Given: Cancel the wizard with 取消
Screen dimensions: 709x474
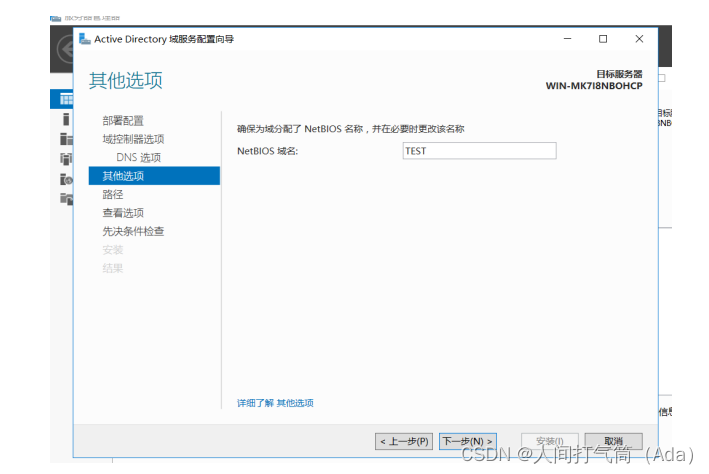Looking at the screenshot, I should tap(614, 441).
